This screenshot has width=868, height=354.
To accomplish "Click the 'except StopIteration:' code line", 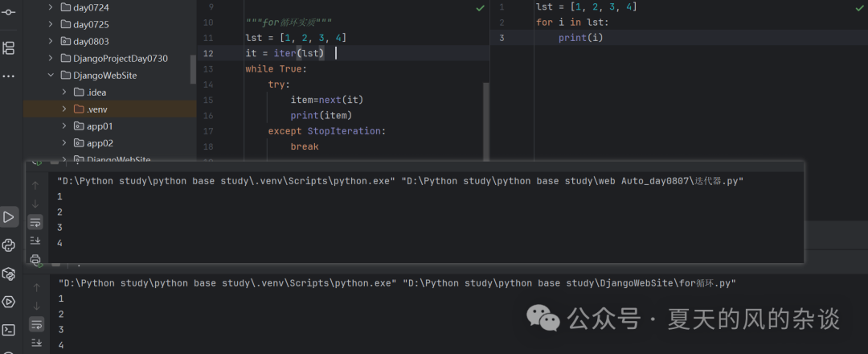I will pyautogui.click(x=326, y=131).
